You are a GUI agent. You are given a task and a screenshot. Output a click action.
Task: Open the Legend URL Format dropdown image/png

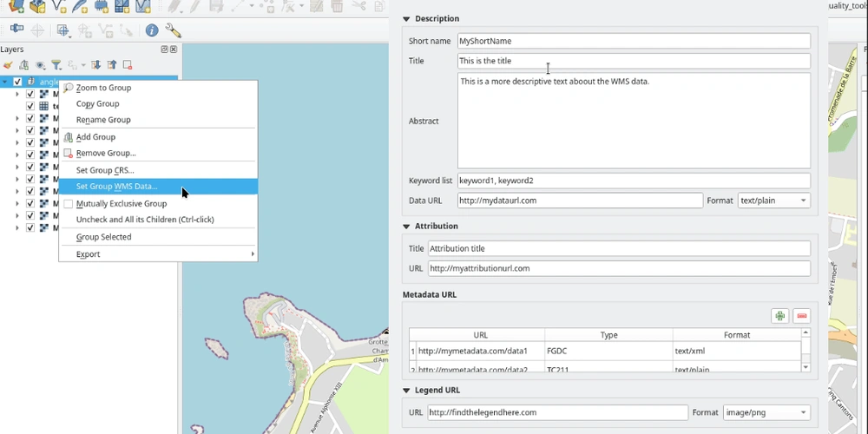[766, 412]
